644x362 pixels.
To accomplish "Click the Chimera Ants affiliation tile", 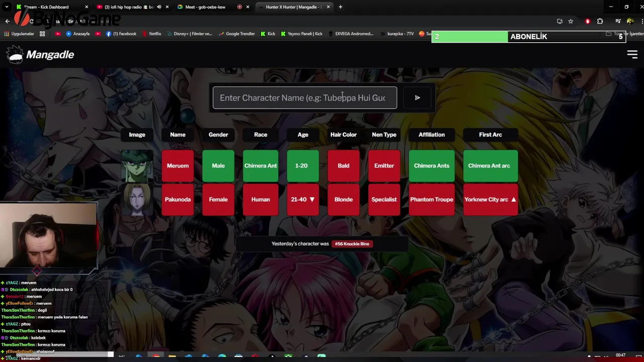I will [432, 166].
